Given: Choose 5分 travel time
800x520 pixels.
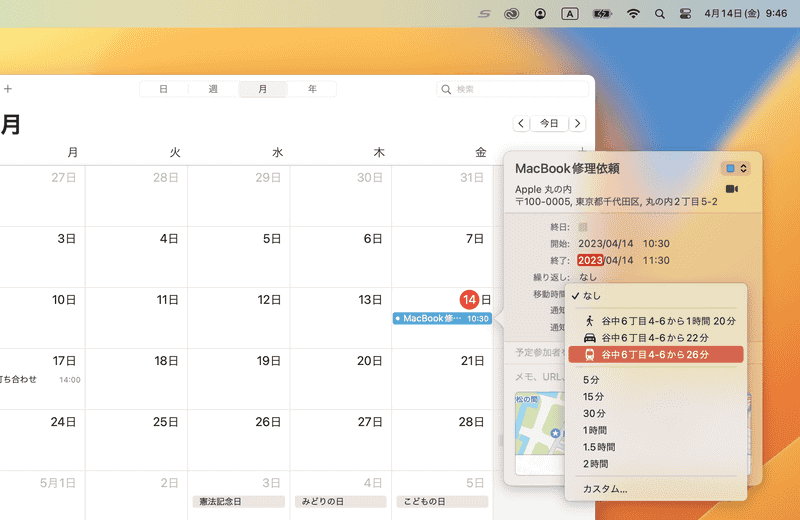Looking at the screenshot, I should point(656,380).
